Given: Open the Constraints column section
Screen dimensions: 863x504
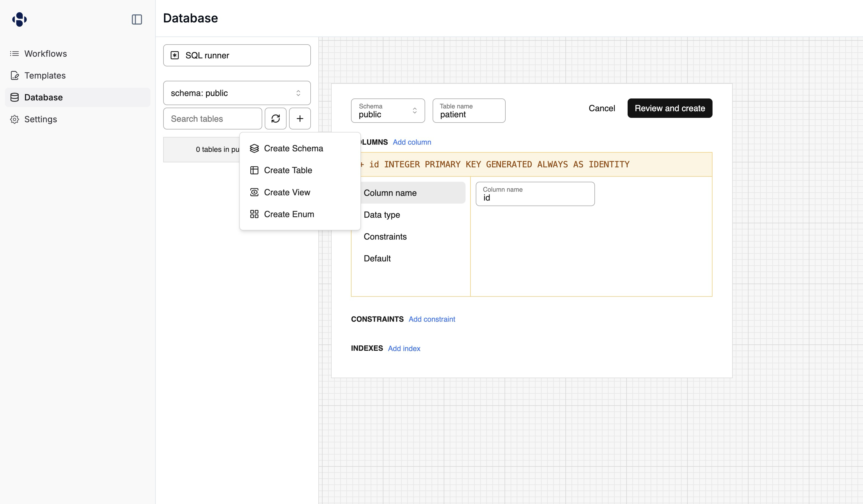Looking at the screenshot, I should tap(385, 237).
